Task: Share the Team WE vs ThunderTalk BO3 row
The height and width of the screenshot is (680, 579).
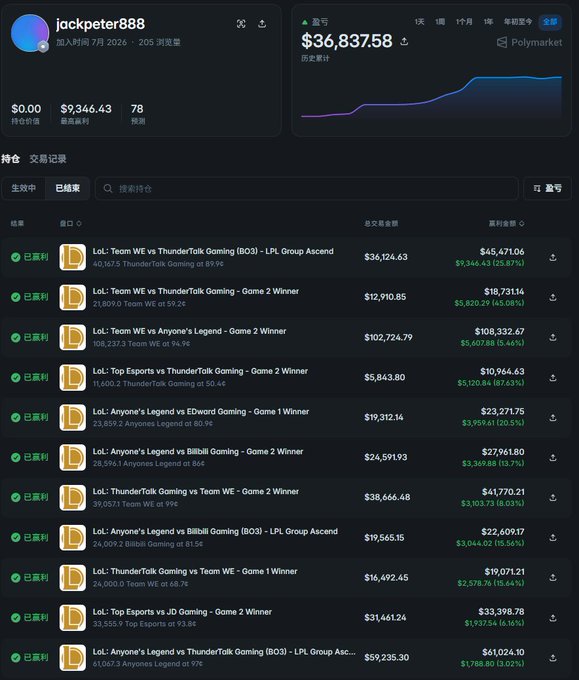Action: [x=553, y=258]
